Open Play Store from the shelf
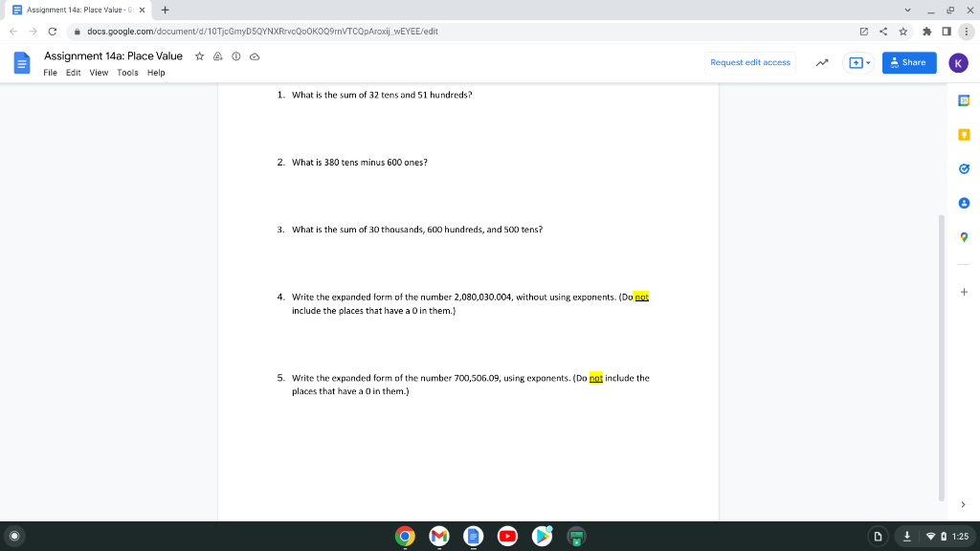This screenshot has width=980, height=551. (542, 536)
